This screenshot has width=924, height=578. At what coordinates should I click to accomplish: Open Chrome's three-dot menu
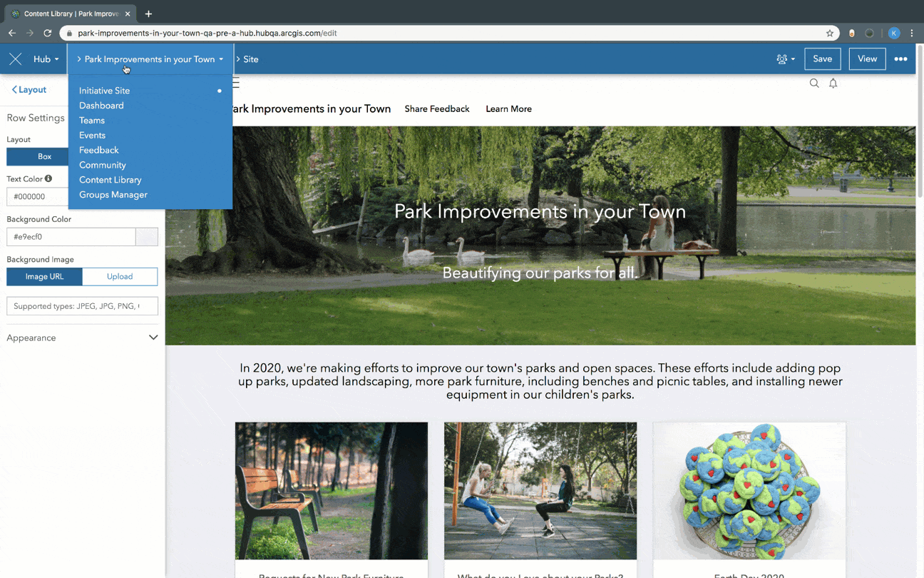tap(912, 33)
